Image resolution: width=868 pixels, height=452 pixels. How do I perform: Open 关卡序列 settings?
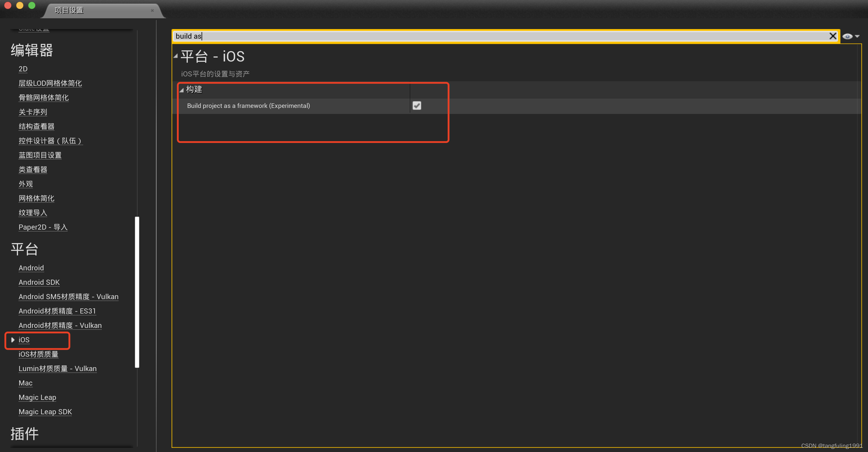33,112
